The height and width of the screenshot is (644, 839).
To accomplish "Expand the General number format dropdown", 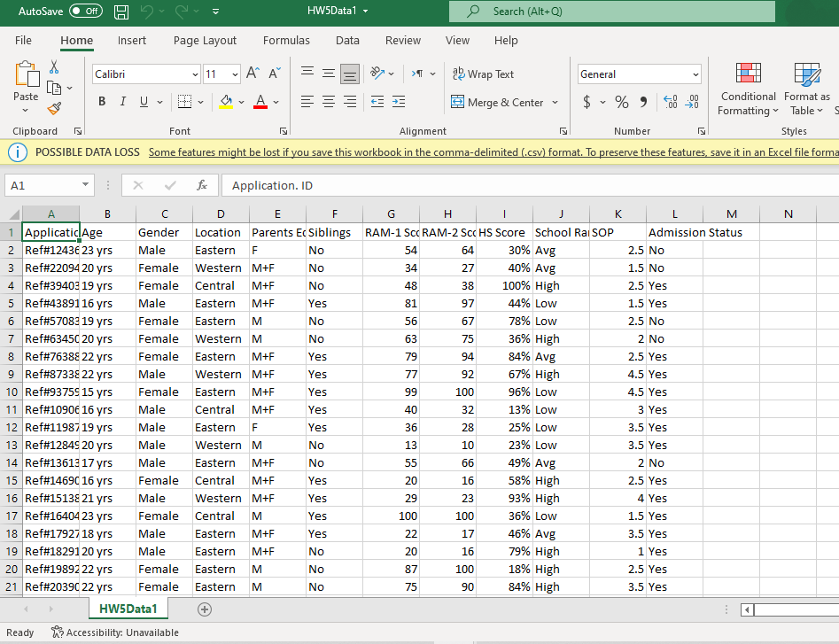I will [695, 74].
